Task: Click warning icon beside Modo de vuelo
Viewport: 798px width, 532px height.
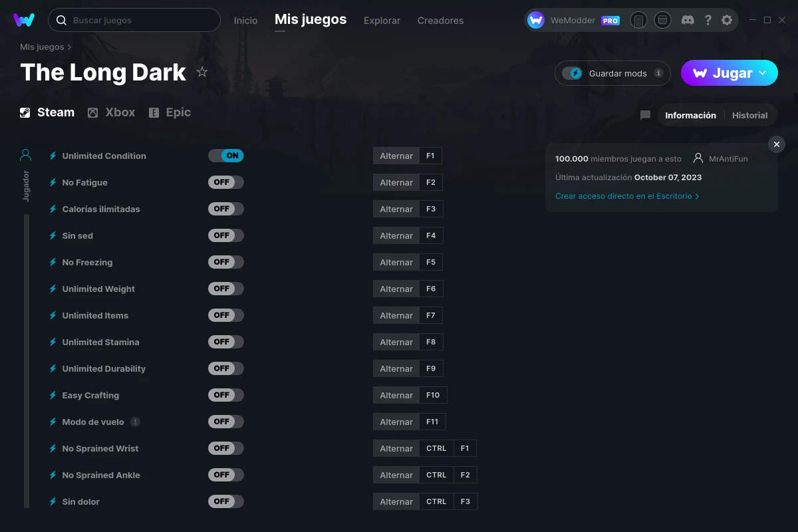Action: click(136, 422)
